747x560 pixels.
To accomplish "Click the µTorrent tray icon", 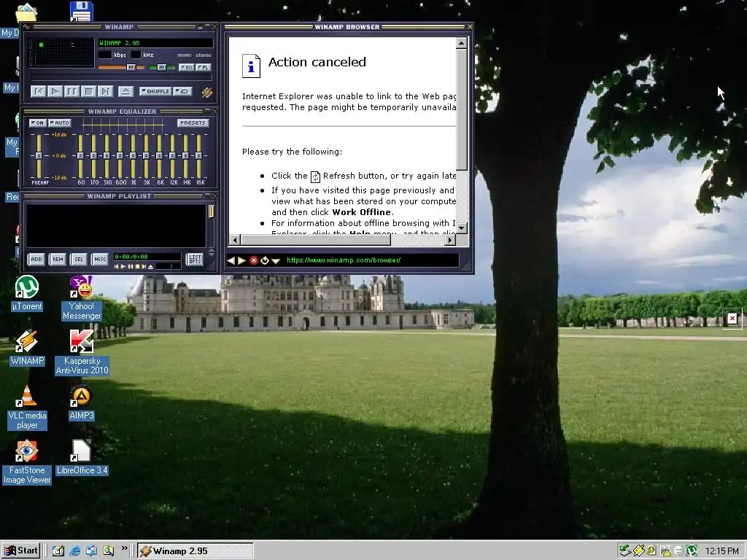I will 692,551.
